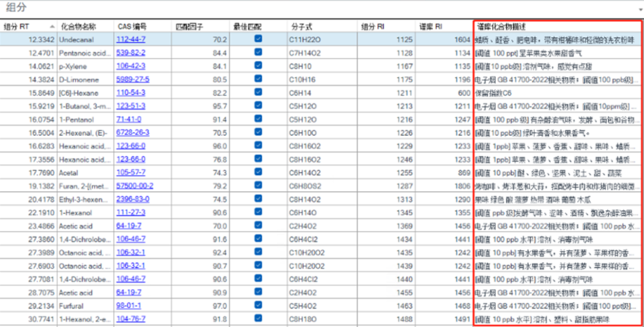Toggle checkbox in the Acetal row
The height and width of the screenshot is (327, 644).
258,172
